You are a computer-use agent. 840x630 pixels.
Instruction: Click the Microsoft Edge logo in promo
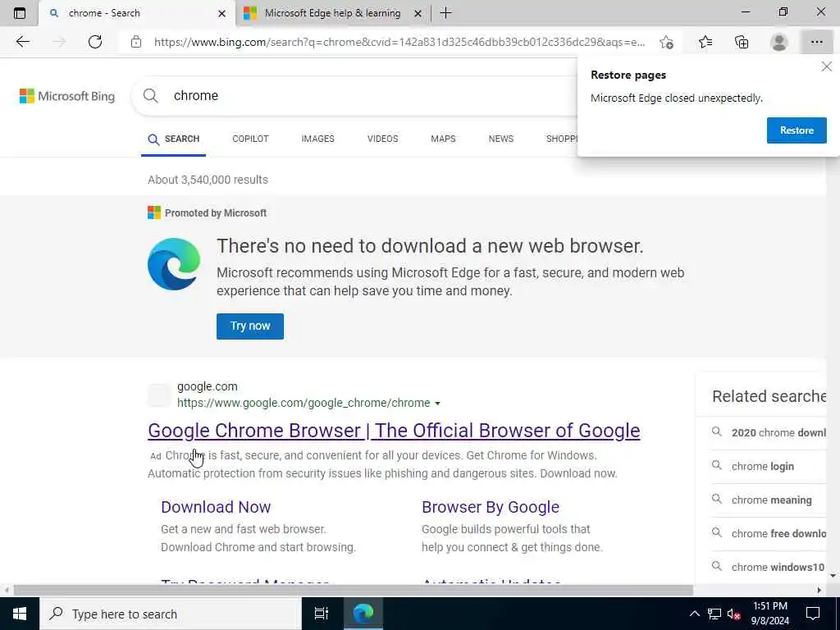174,264
